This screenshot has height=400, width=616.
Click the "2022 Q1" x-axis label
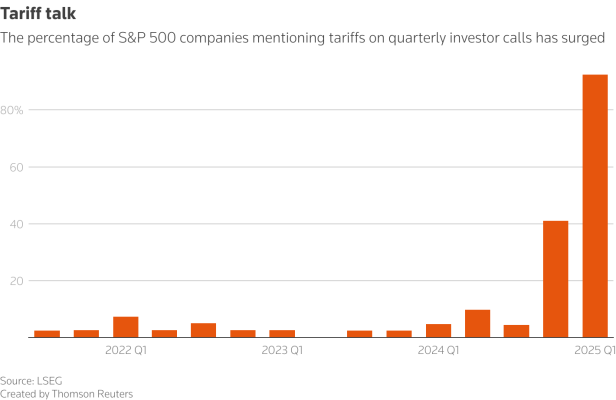(125, 350)
